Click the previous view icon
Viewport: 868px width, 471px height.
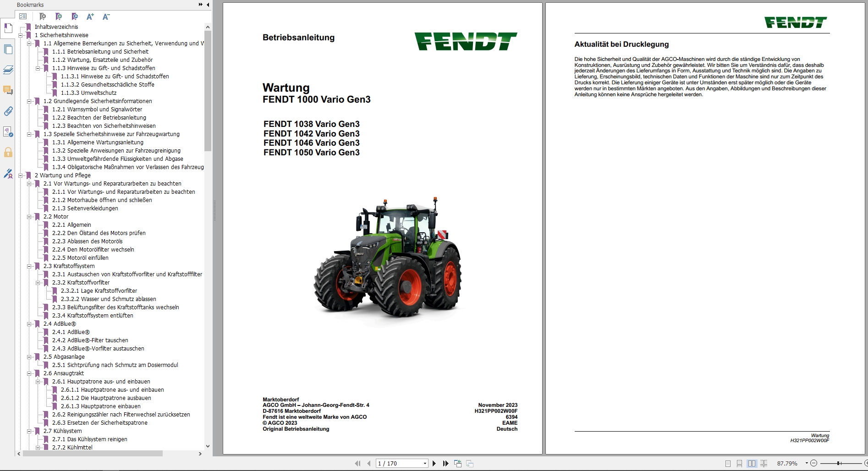[x=458, y=464]
